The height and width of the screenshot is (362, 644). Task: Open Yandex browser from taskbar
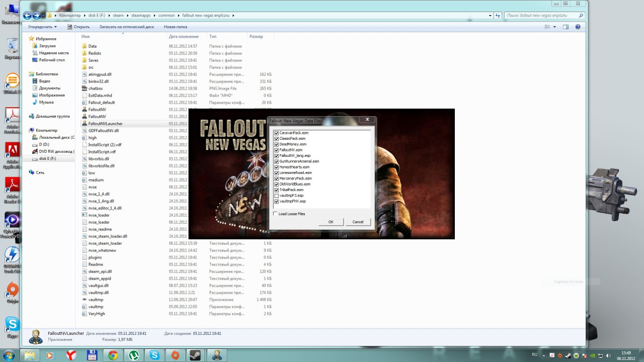[71, 355]
